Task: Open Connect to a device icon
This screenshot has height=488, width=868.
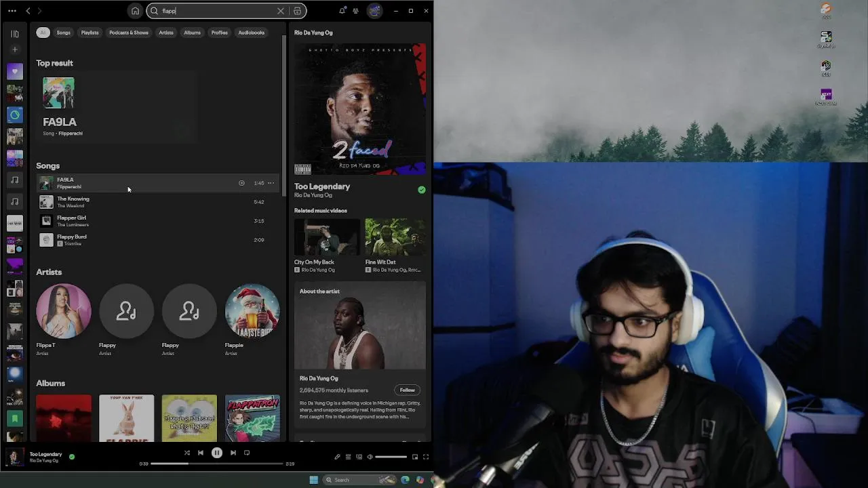Action: 359,457
